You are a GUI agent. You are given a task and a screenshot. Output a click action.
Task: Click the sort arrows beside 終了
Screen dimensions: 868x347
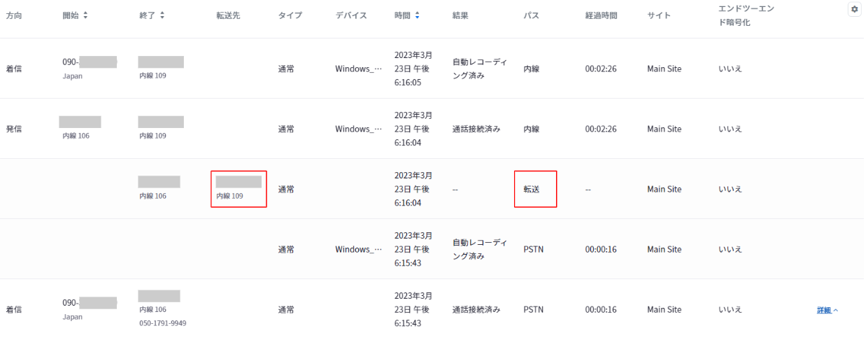162,15
